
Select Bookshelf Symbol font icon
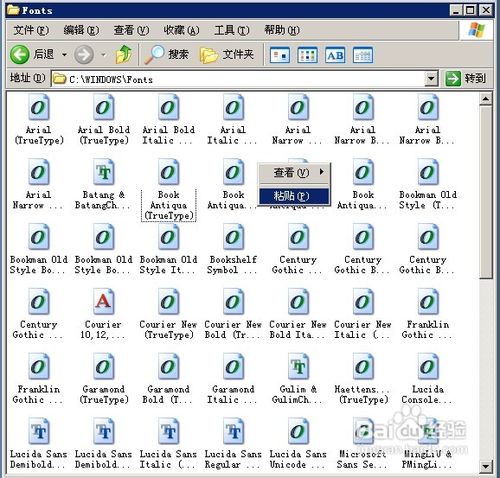click(x=233, y=237)
